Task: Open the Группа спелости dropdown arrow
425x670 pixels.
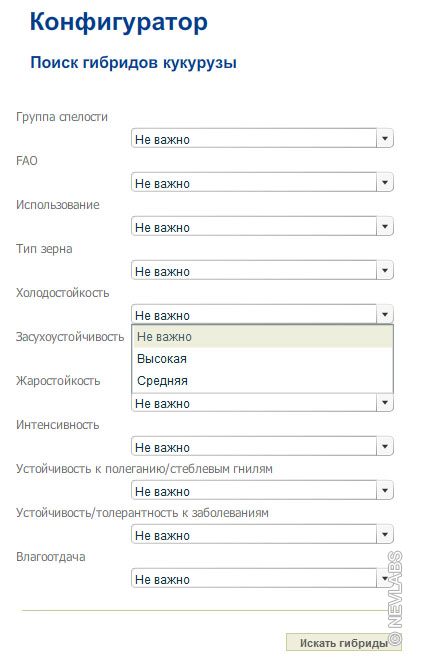Action: click(x=384, y=139)
